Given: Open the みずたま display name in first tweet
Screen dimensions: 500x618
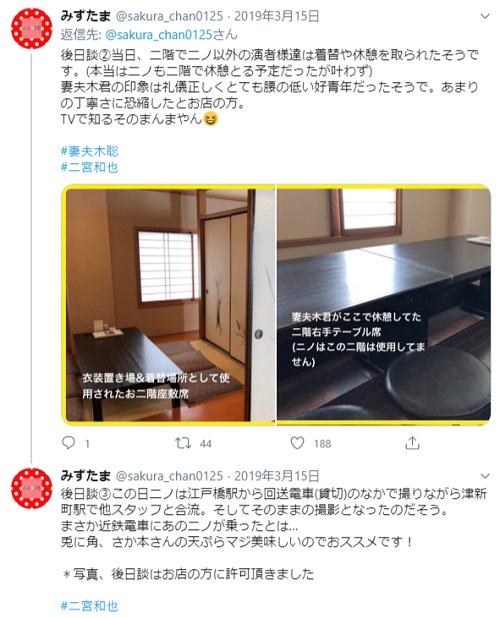Looking at the screenshot, I should (x=86, y=16).
